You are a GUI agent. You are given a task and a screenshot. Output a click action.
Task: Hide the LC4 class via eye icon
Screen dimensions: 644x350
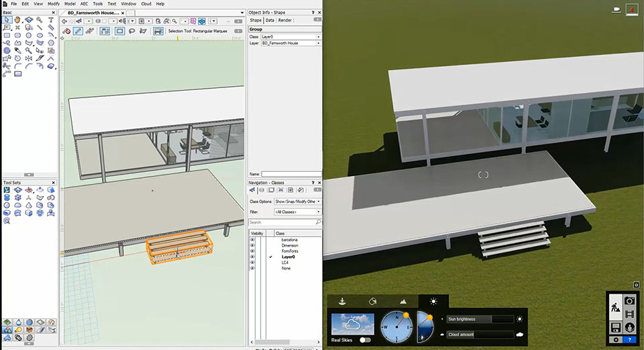[x=253, y=263]
